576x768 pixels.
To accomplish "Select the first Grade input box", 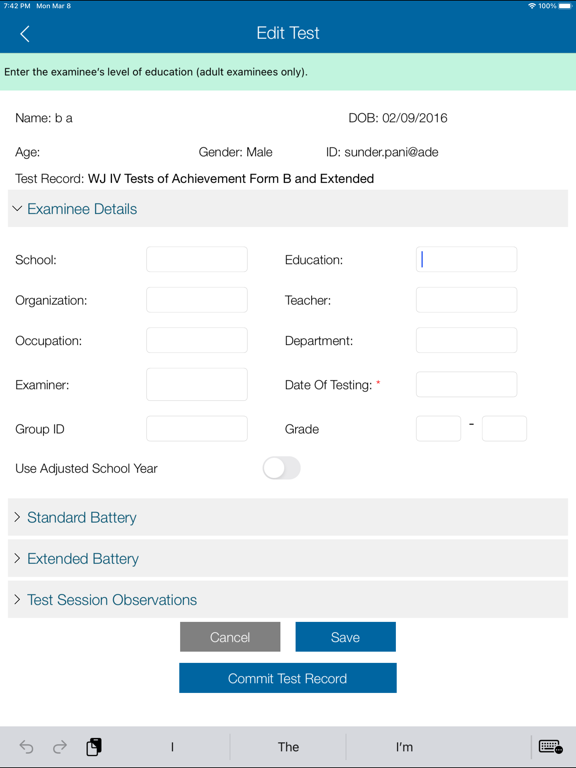I will 438,429.
